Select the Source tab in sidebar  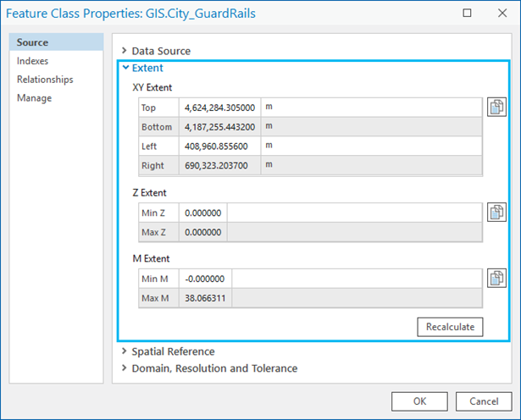32,42
